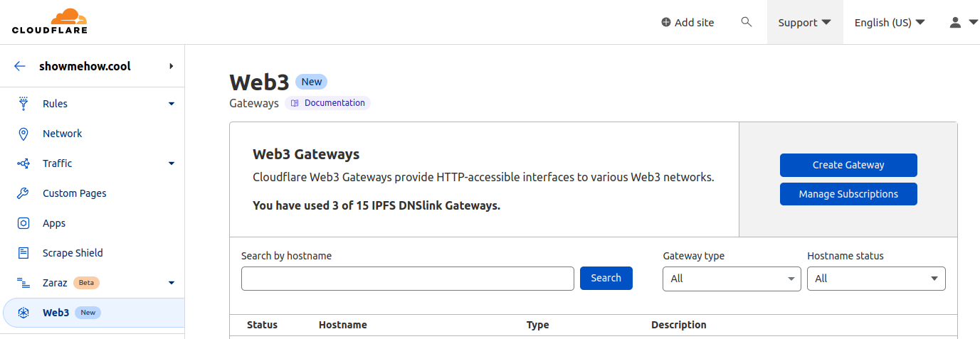The image size is (980, 339).
Task: Expand the Traffic submenu arrow
Action: tap(172, 163)
